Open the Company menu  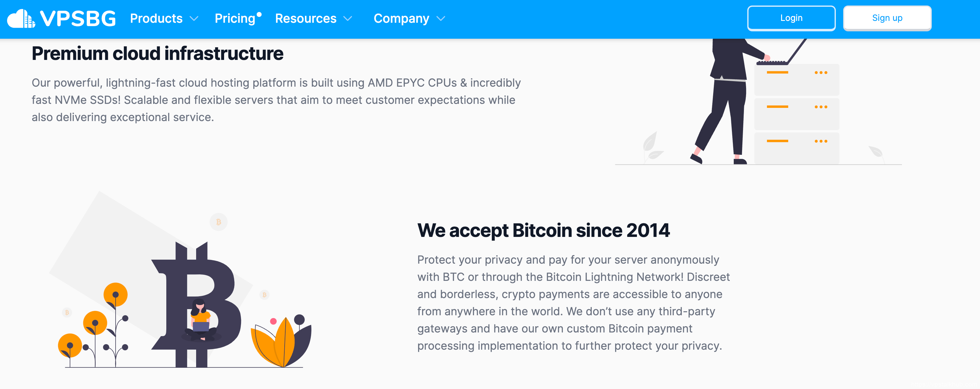coord(401,19)
